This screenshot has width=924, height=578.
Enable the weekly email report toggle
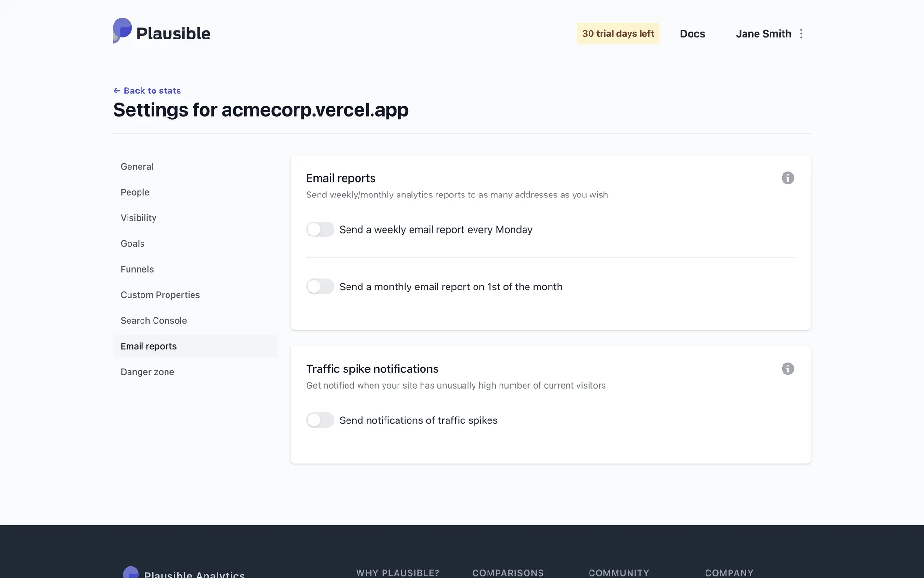[x=320, y=230]
